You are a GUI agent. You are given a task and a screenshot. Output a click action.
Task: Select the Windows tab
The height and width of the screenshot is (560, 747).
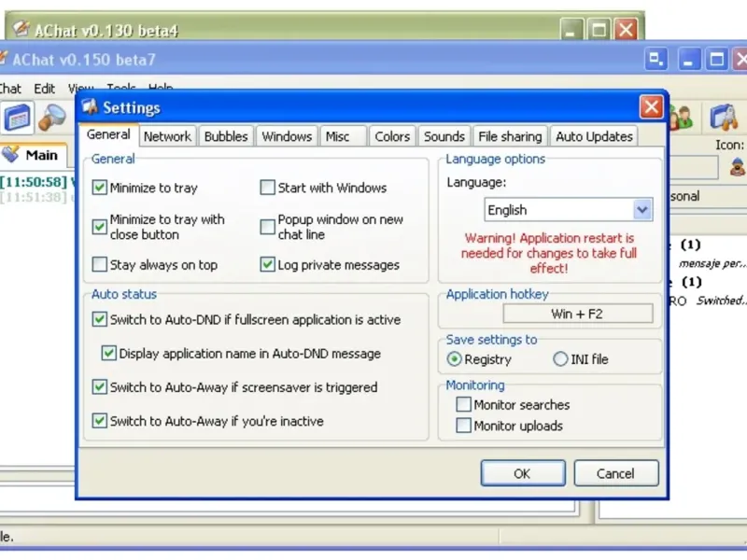(x=287, y=136)
